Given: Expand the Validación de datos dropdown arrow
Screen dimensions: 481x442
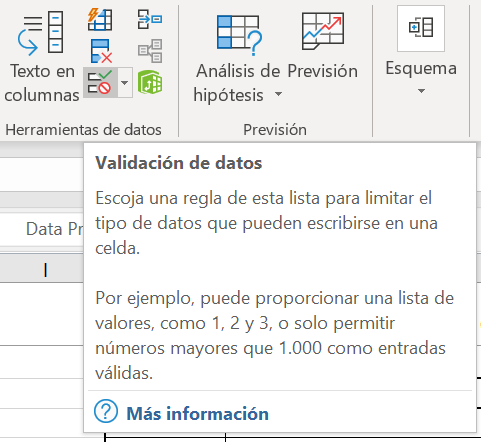Looking at the screenshot, I should [125, 83].
